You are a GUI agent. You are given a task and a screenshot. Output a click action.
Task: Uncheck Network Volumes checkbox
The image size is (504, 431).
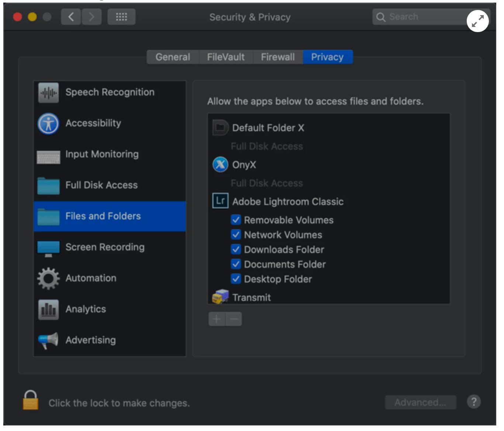(236, 235)
